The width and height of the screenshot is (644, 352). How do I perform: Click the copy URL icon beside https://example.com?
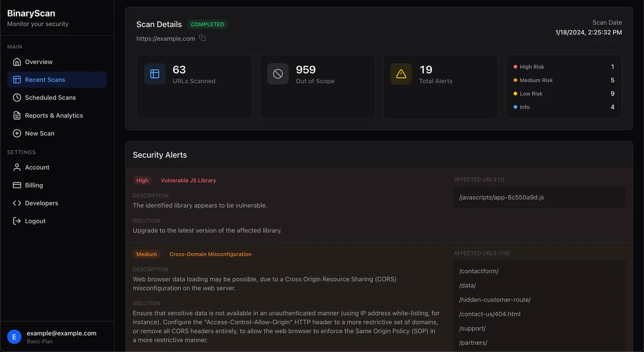202,38
